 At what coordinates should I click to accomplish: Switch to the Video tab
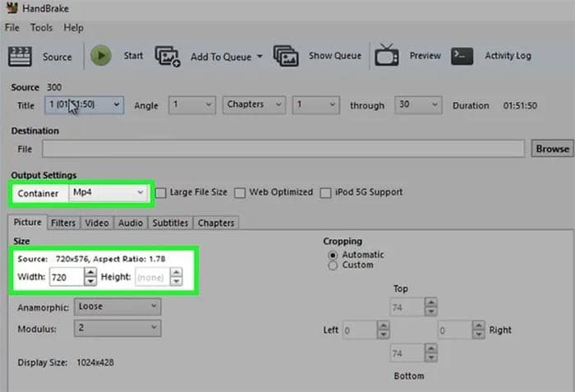click(97, 223)
